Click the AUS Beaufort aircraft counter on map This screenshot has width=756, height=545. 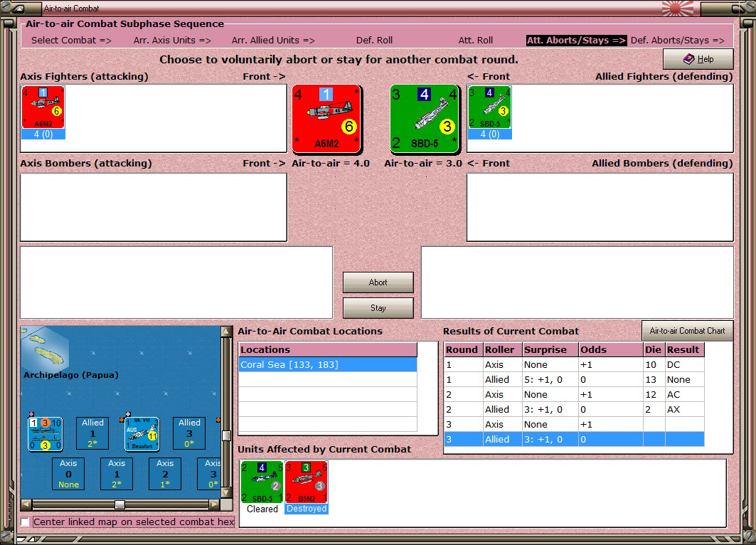pos(142,434)
